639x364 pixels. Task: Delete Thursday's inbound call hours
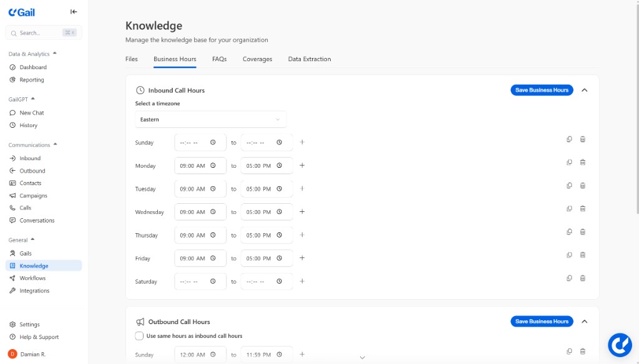582,232
